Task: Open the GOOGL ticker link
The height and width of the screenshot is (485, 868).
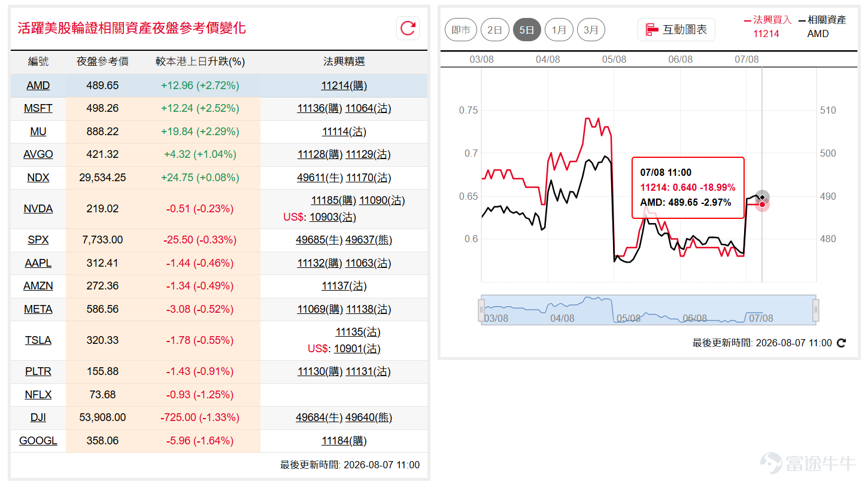Action: coord(38,441)
